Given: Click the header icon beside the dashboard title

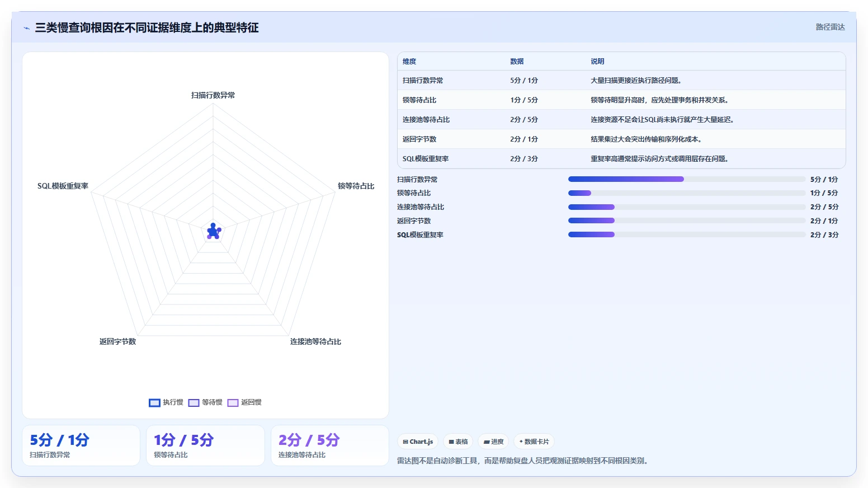Looking at the screenshot, I should (x=26, y=28).
